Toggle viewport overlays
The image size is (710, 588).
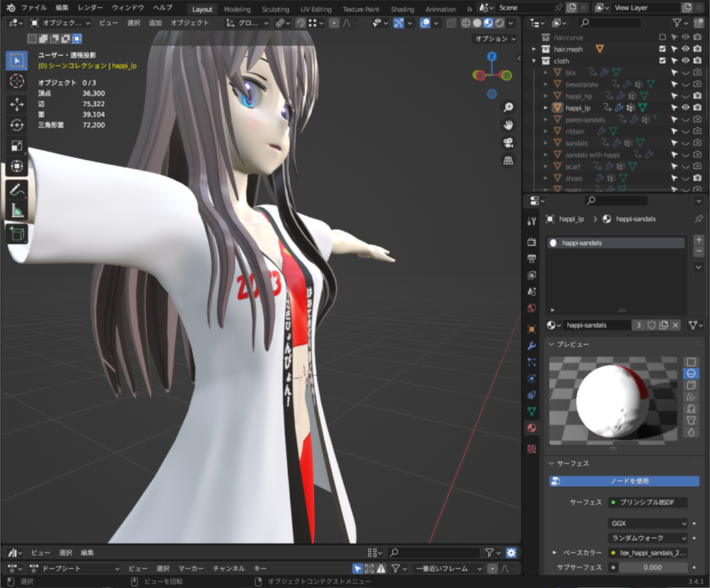click(425, 23)
